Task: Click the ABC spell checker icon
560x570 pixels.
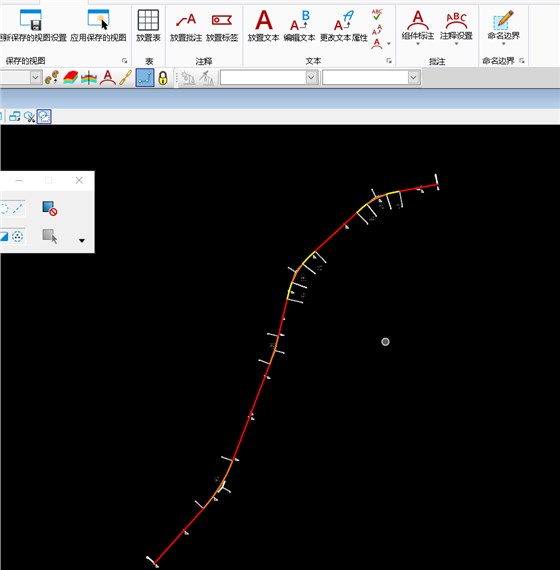Action: [x=377, y=15]
